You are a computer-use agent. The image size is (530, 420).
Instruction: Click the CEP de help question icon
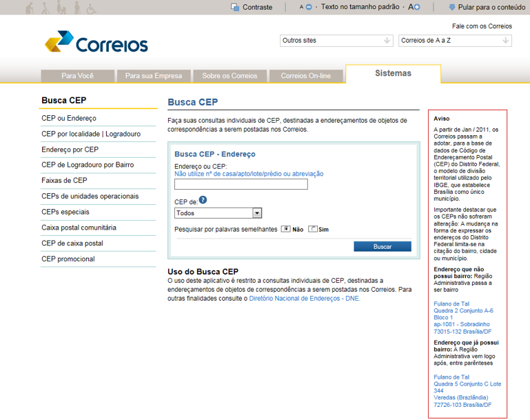pos(203,200)
